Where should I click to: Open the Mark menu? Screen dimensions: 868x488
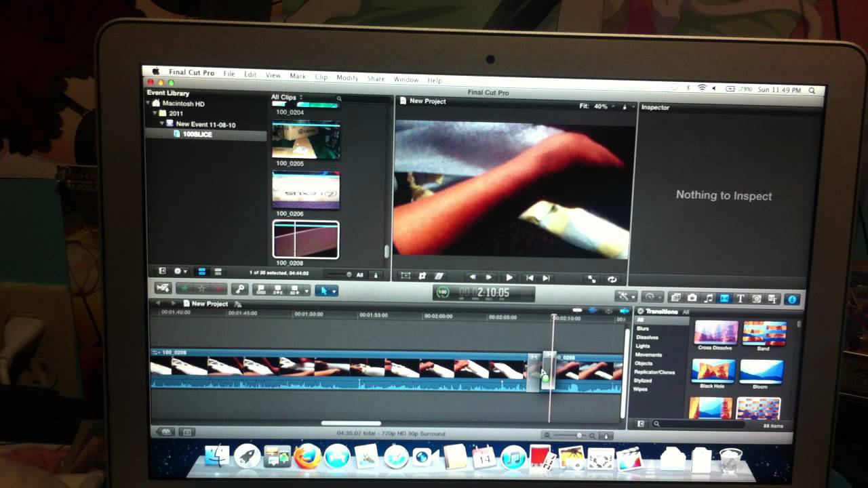click(298, 76)
